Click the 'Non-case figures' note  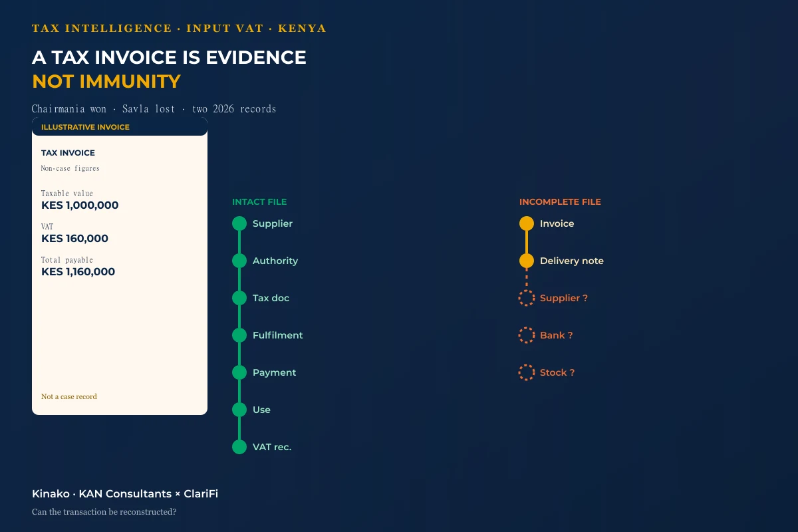coord(70,168)
